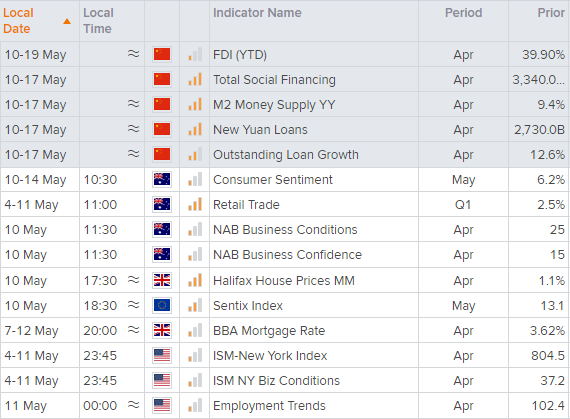Select the Prior column header
The width and height of the screenshot is (570, 419).
(551, 13)
